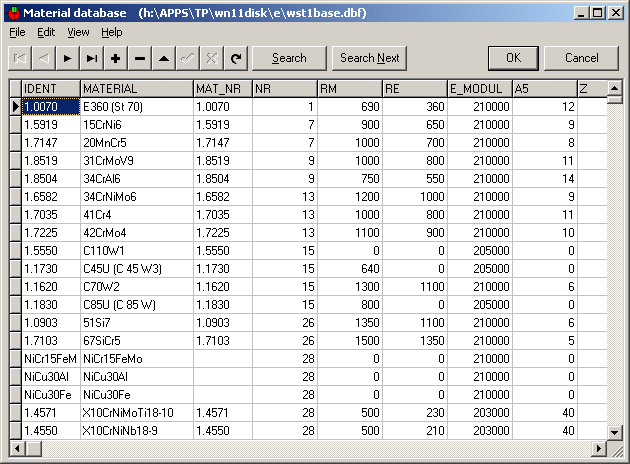Jump to last record in navigator

click(92, 58)
